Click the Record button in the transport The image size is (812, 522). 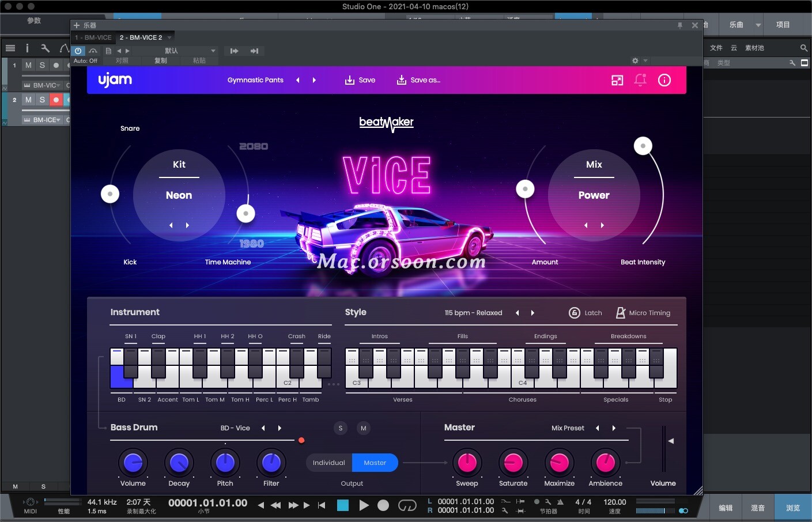click(x=383, y=505)
